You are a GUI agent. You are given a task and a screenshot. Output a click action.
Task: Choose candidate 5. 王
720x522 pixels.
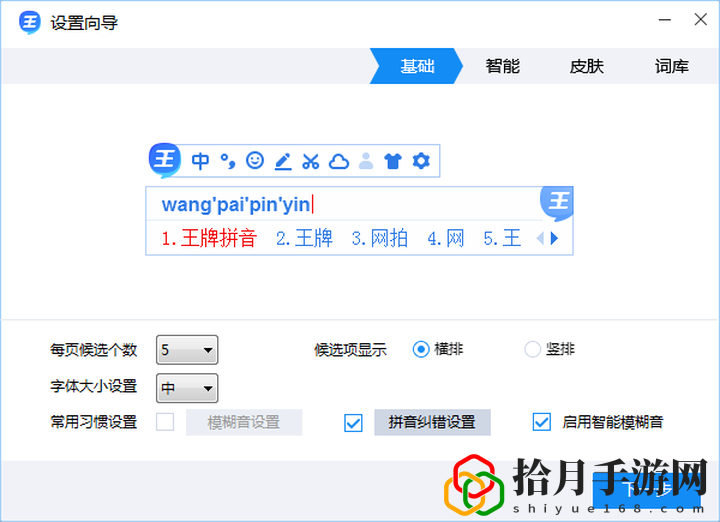click(502, 238)
